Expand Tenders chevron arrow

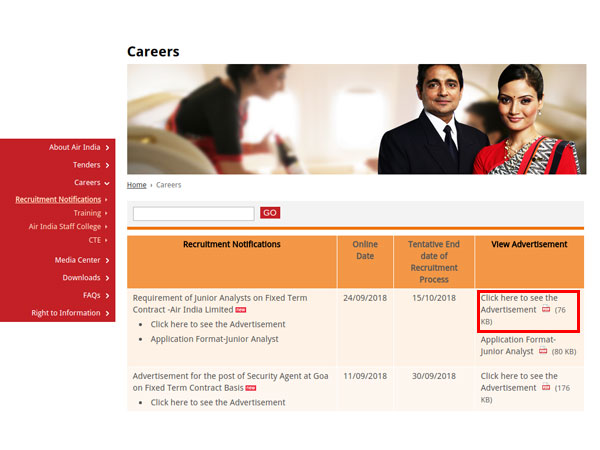(x=108, y=165)
